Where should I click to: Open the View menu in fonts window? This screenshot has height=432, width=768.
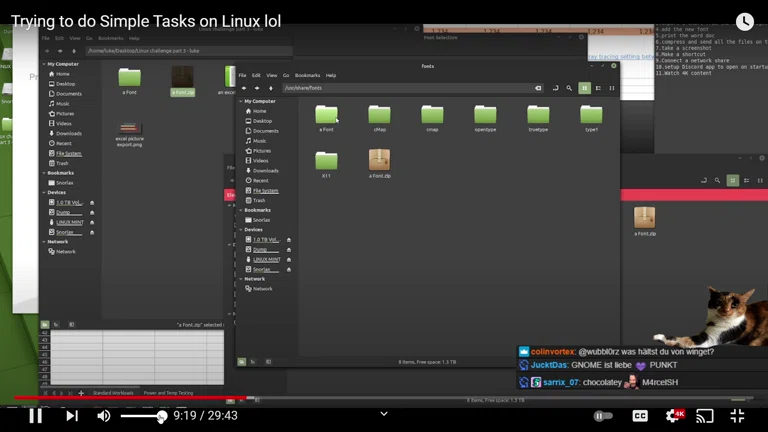[270, 75]
